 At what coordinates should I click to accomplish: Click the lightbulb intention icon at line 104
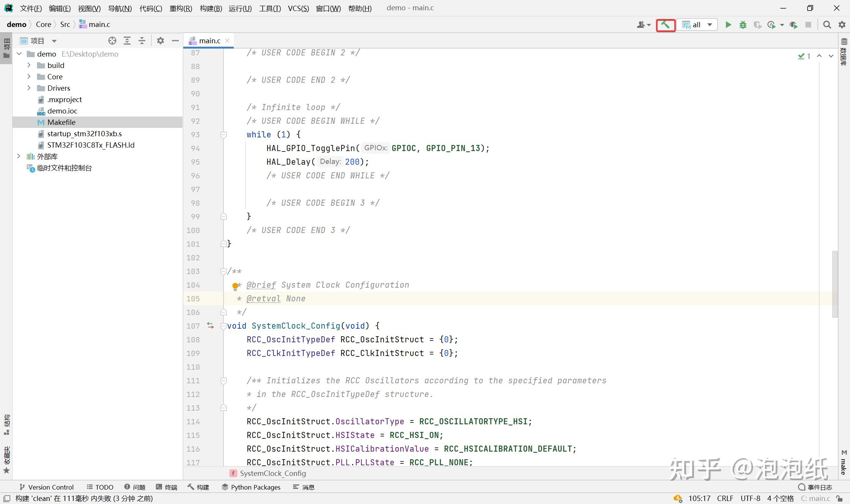[x=235, y=286]
